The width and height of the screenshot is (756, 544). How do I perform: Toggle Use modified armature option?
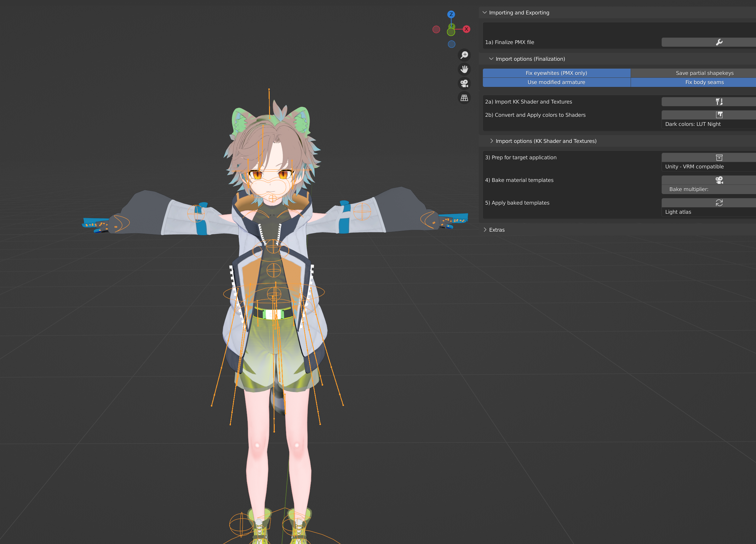coord(556,82)
